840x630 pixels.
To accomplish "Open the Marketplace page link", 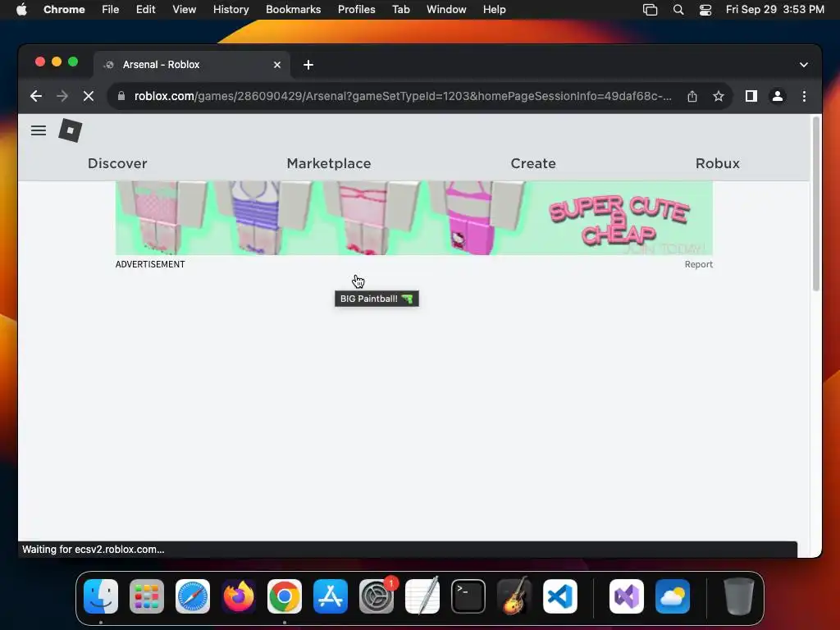I will pos(329,163).
